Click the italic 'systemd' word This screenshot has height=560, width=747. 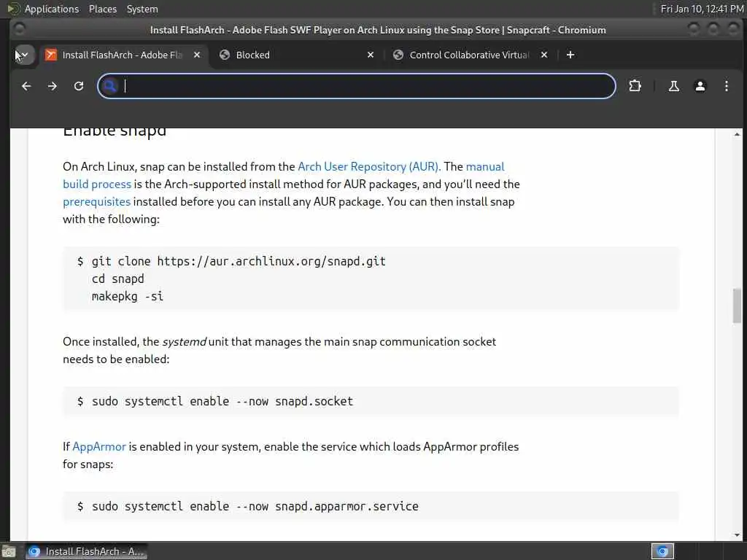tap(185, 342)
